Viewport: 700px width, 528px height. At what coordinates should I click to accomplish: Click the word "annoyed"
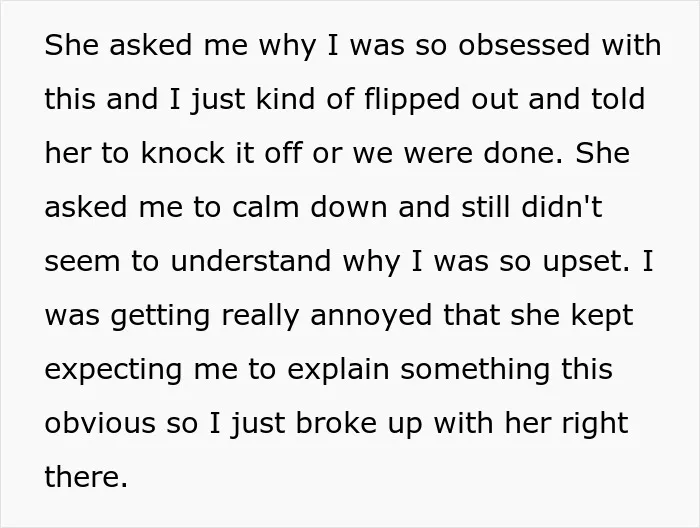371,317
